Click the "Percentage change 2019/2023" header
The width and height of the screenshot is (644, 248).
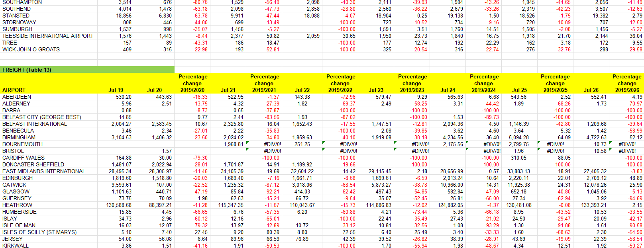(412, 83)
